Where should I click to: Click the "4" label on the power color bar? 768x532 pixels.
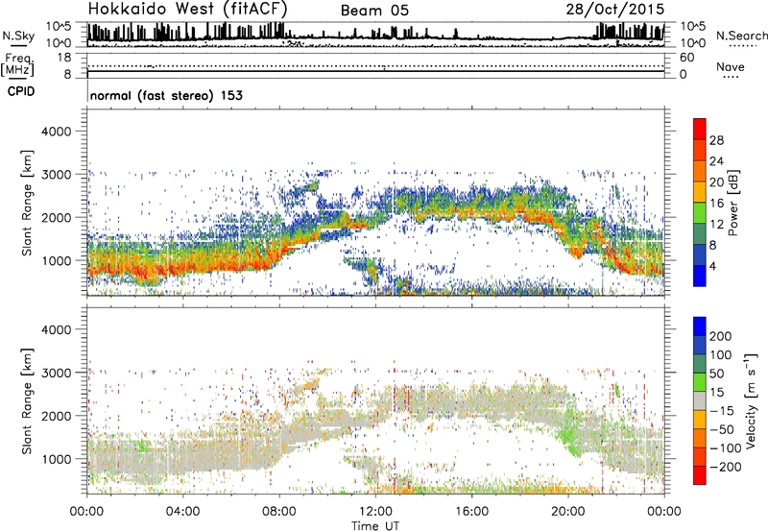712,266
